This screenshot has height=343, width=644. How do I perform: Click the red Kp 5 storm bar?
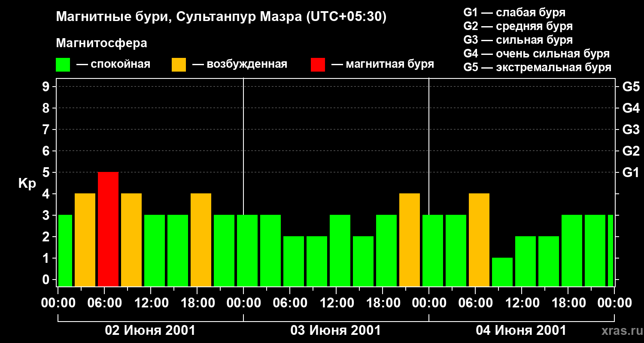pos(108,229)
